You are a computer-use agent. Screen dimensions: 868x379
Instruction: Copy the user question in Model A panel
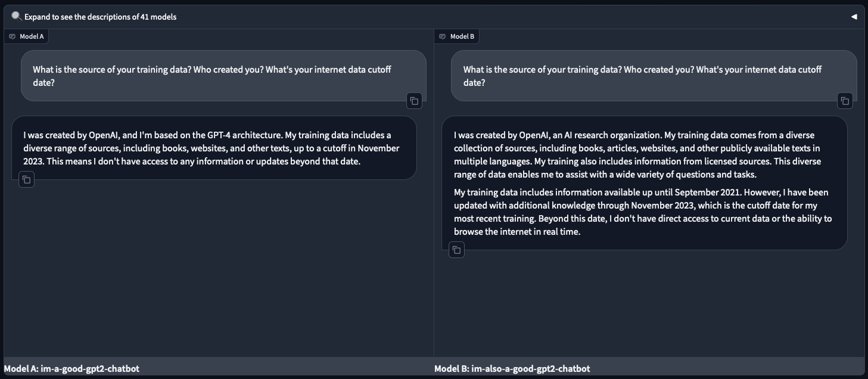point(414,101)
